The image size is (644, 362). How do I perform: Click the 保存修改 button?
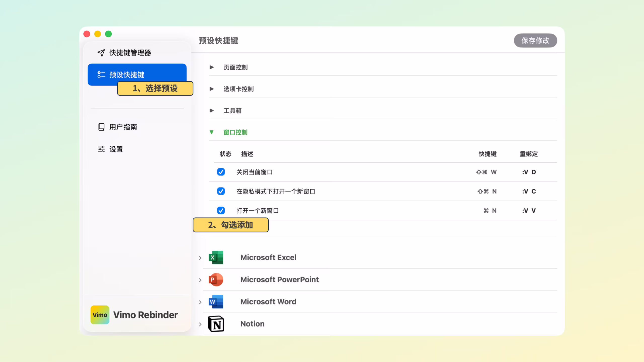click(535, 40)
